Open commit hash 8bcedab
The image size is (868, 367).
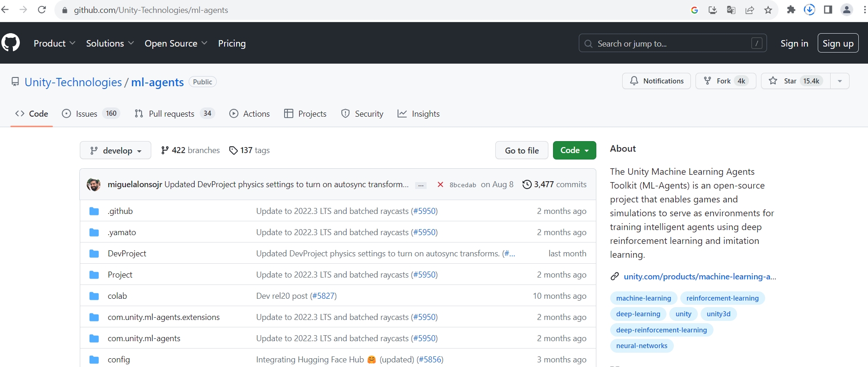click(463, 185)
